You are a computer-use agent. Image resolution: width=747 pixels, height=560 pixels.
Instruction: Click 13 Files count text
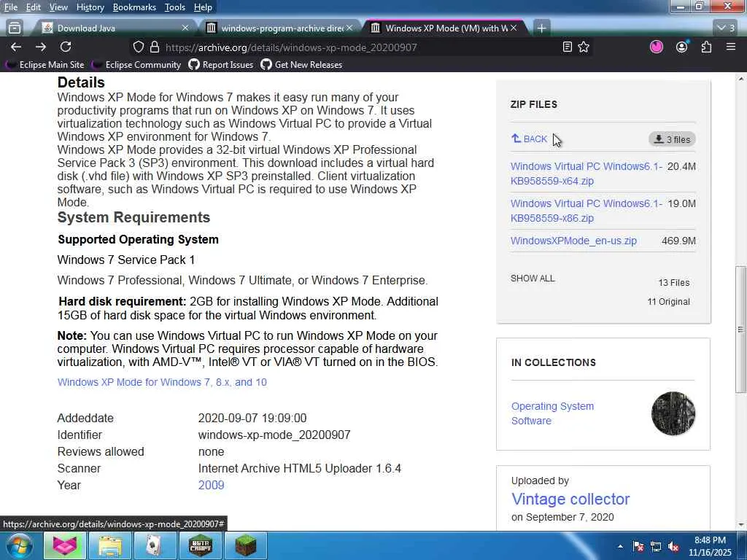[673, 282]
